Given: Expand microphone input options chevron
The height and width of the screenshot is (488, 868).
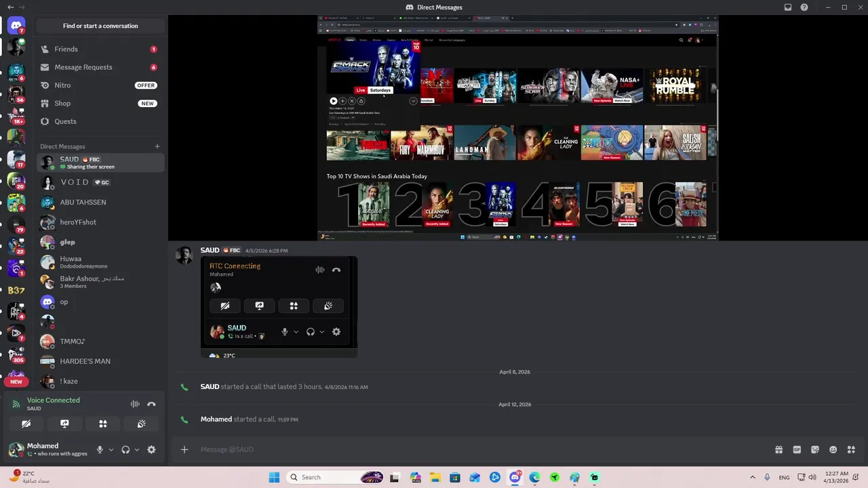Looking at the screenshot, I should tap(111, 449).
